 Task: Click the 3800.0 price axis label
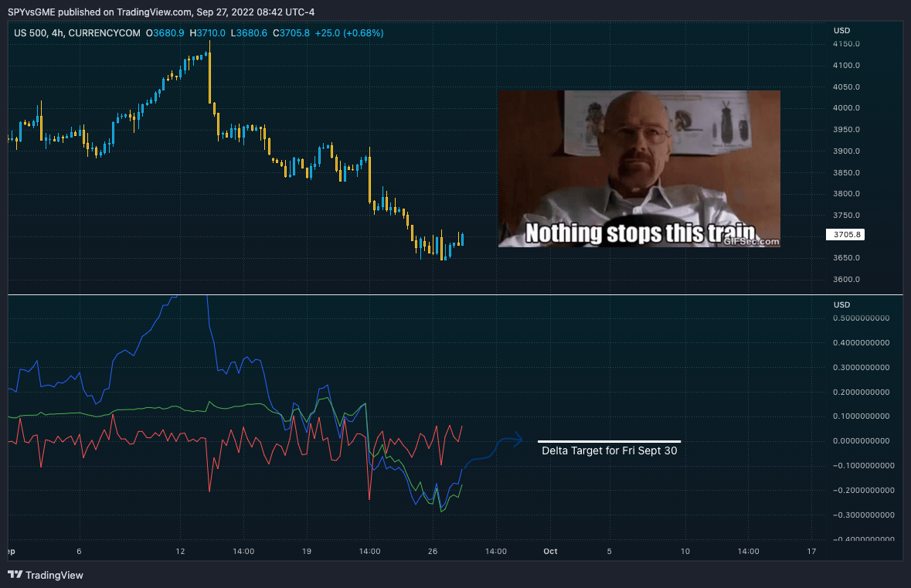(847, 193)
